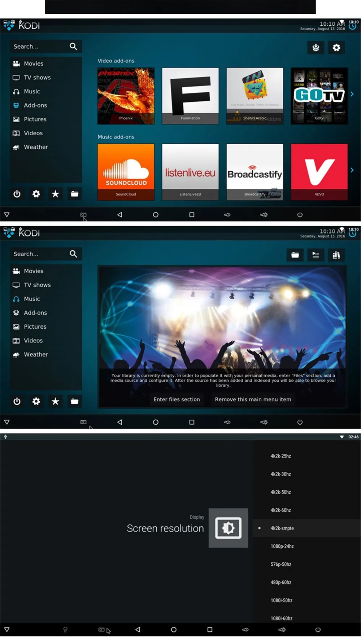Expand more Video add-ons with the right chevron
The width and height of the screenshot is (361, 644).
click(352, 94)
